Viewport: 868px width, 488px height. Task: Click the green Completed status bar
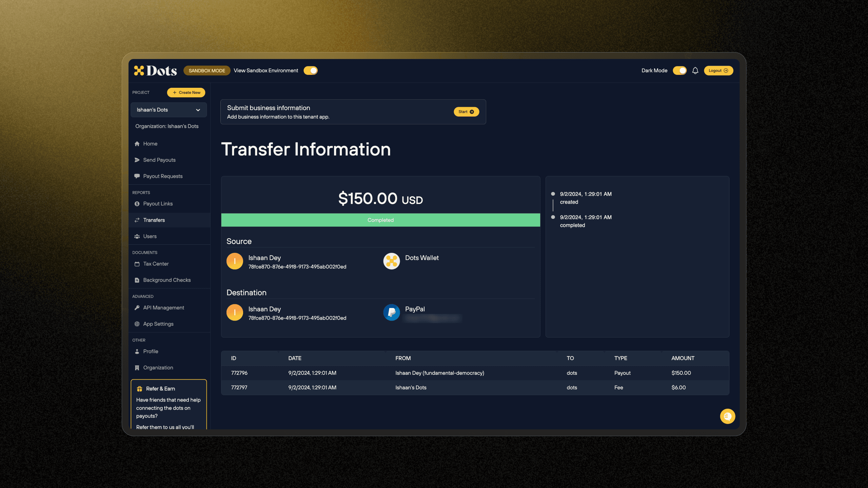pos(380,220)
